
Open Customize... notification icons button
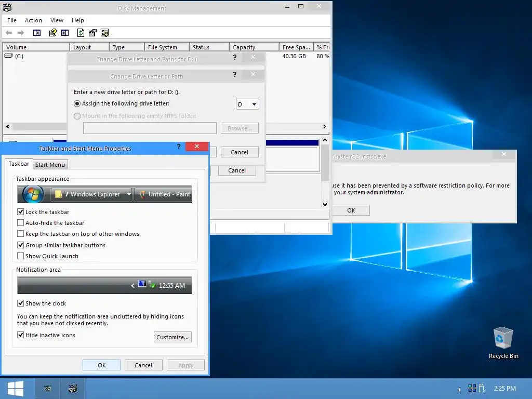click(x=172, y=337)
